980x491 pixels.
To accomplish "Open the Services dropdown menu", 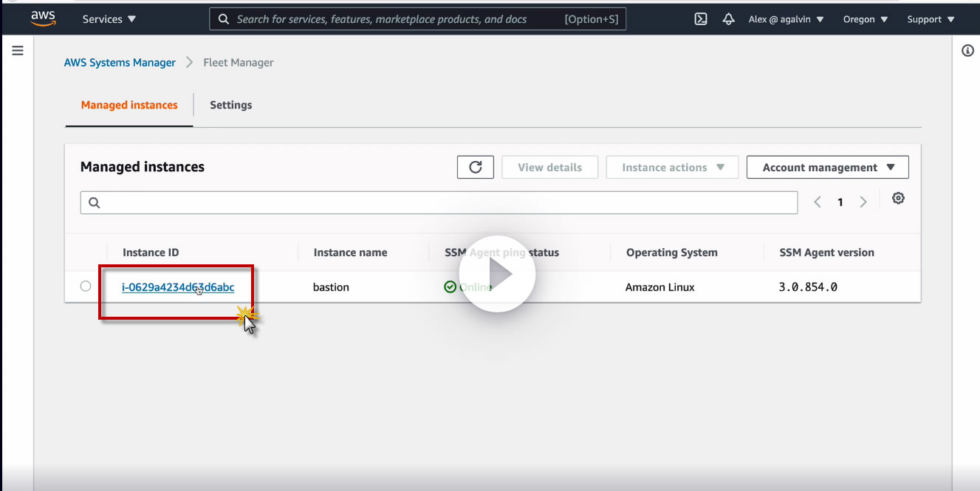I will pos(109,19).
